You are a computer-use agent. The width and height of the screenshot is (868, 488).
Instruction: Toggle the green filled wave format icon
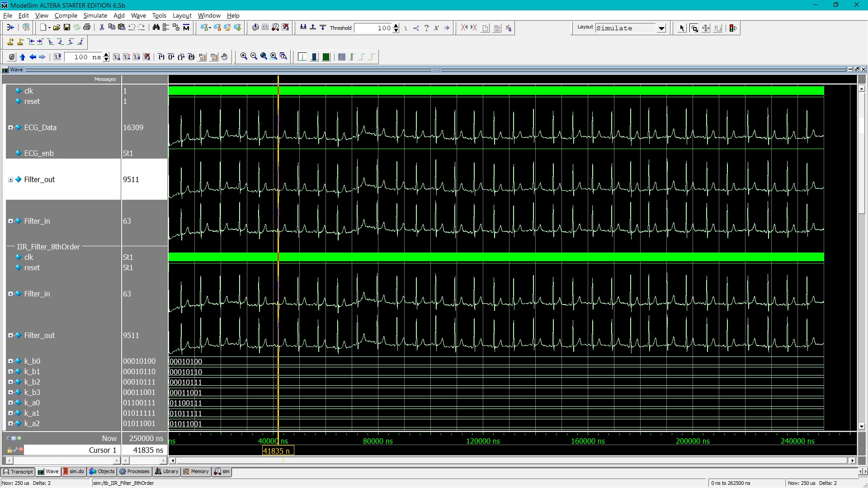(x=326, y=56)
